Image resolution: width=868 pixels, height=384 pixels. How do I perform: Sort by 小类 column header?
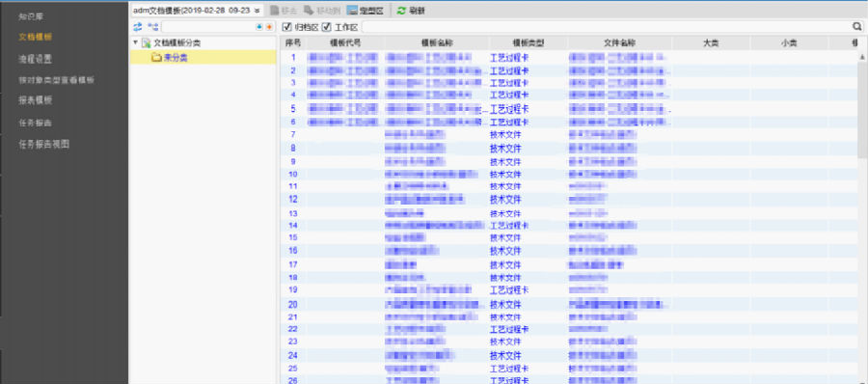click(x=789, y=42)
